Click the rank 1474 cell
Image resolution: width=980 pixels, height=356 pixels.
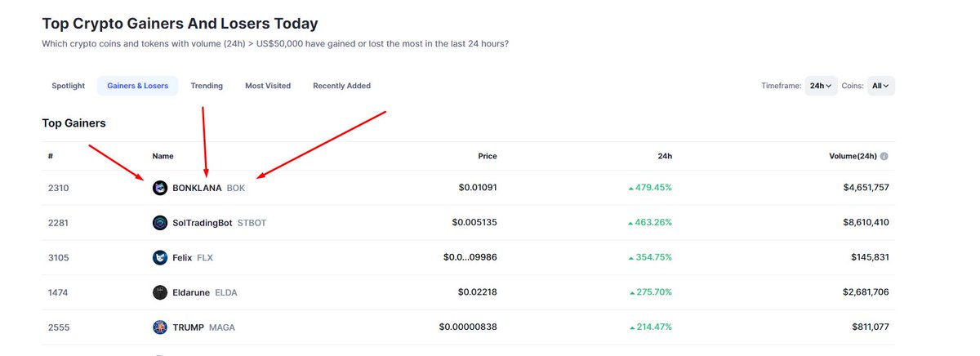59,292
